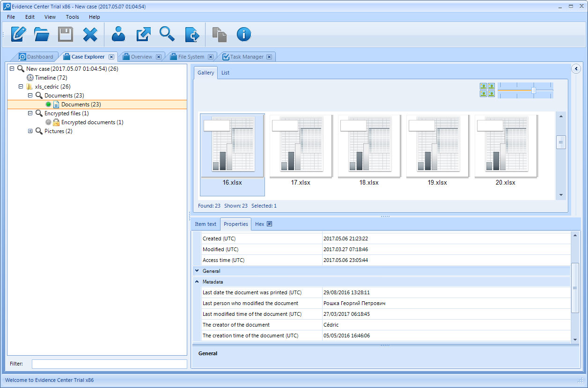588x388 pixels.
Task: Collapse the Documents (23) search node
Action: click(30, 96)
